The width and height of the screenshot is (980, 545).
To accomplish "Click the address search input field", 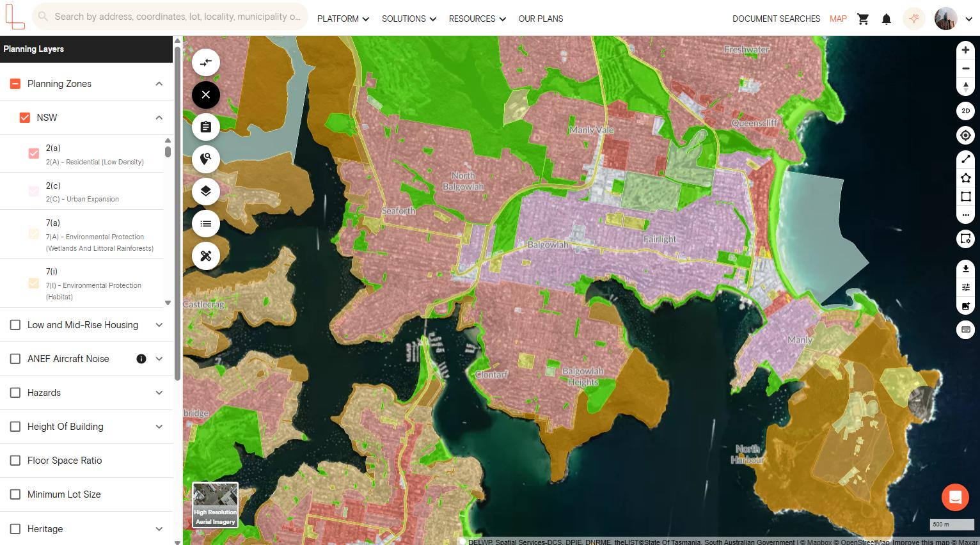I will click(170, 17).
